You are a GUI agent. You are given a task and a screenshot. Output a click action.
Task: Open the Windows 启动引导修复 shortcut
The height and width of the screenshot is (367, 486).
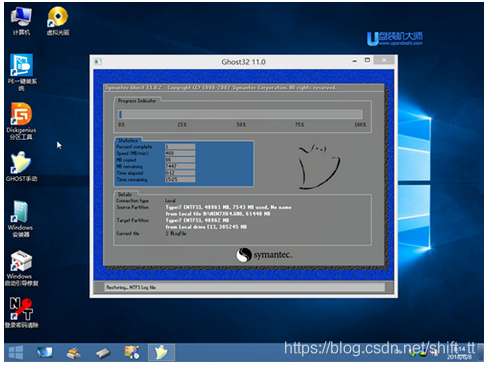22,268
